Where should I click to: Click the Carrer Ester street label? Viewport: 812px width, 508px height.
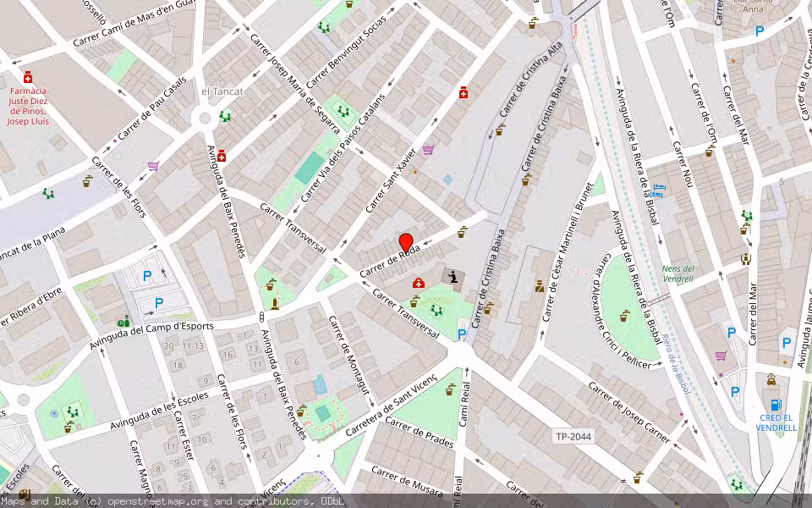[x=184, y=436]
